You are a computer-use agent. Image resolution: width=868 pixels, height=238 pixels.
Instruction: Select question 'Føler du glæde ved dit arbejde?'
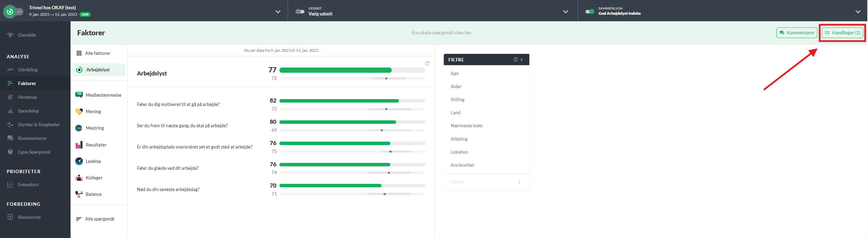(168, 168)
